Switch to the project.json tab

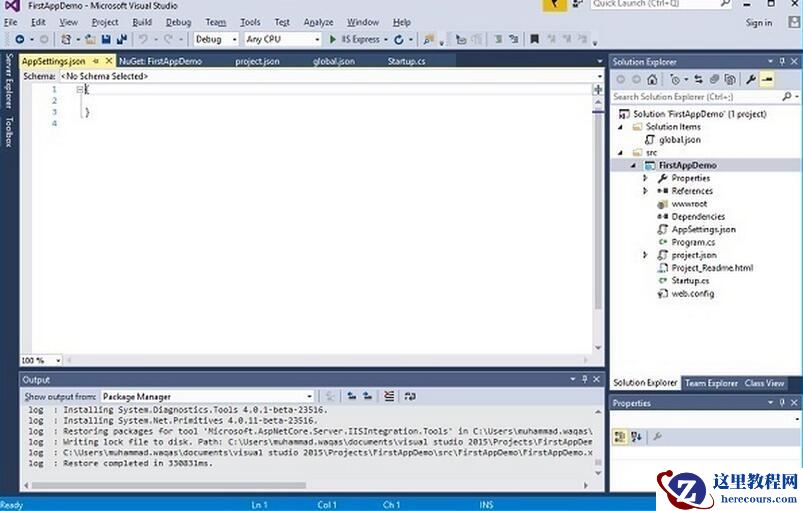click(x=257, y=61)
